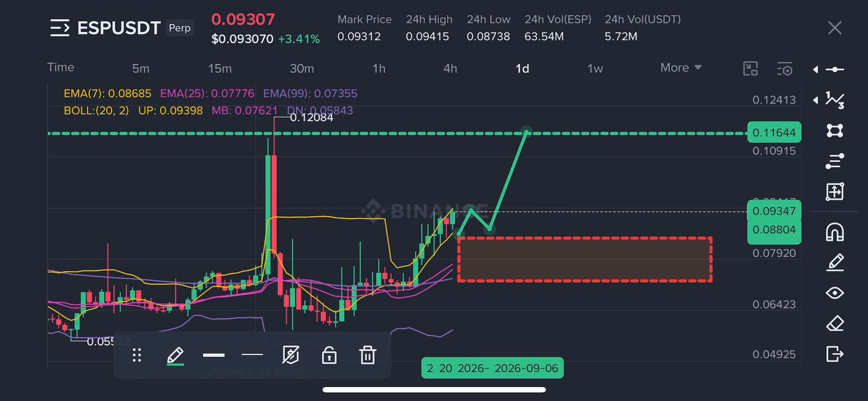This screenshot has width=868, height=401.
Task: Tap the 24h Low value 0.08738
Action: pos(488,36)
